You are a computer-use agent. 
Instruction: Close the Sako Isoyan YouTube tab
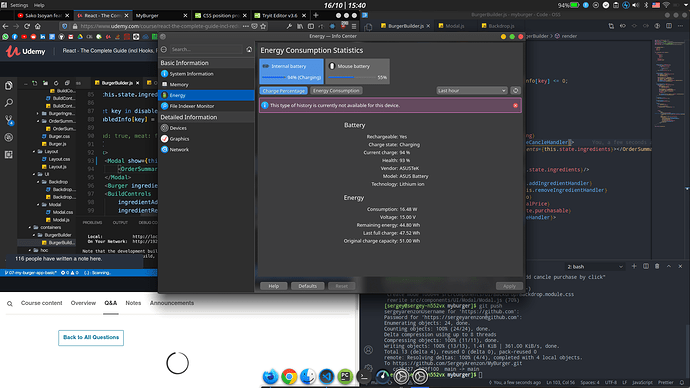point(68,15)
